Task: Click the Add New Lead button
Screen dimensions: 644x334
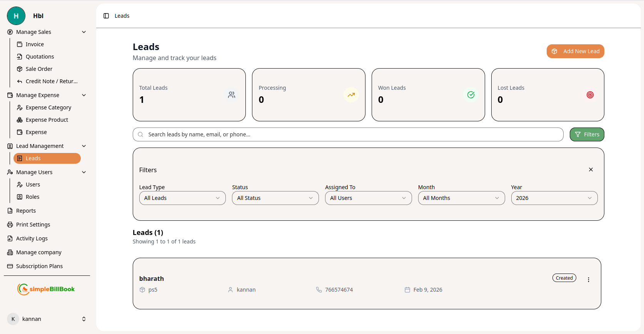Action: click(x=575, y=51)
